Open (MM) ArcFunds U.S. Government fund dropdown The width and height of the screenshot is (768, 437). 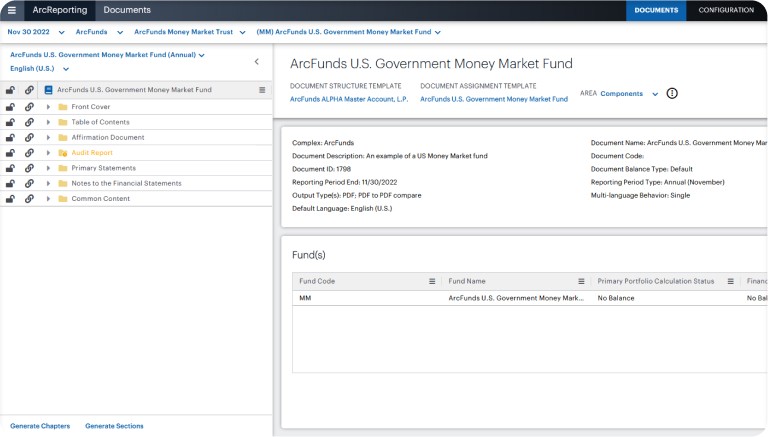(x=348, y=32)
